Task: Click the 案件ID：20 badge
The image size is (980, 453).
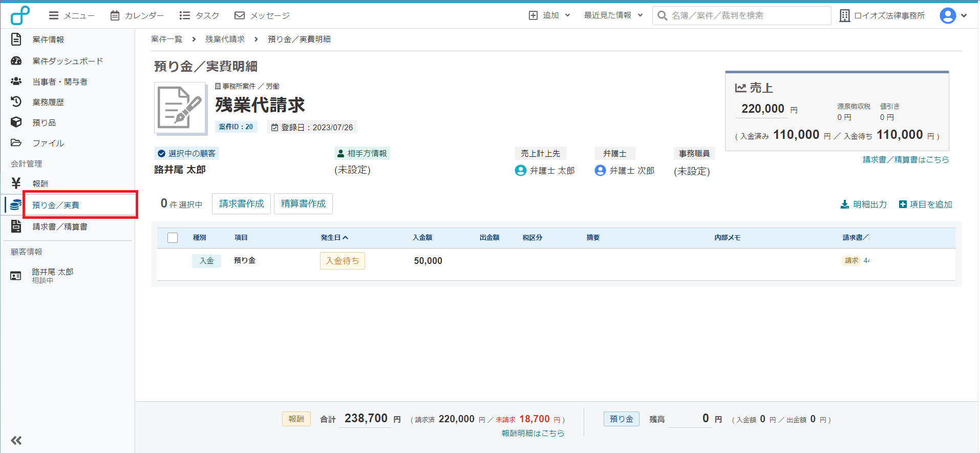Action: click(236, 127)
